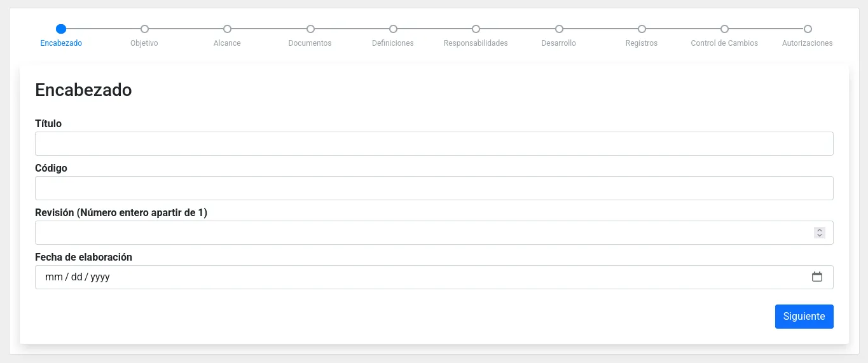Click the Autorizaciones step circle

click(808, 29)
